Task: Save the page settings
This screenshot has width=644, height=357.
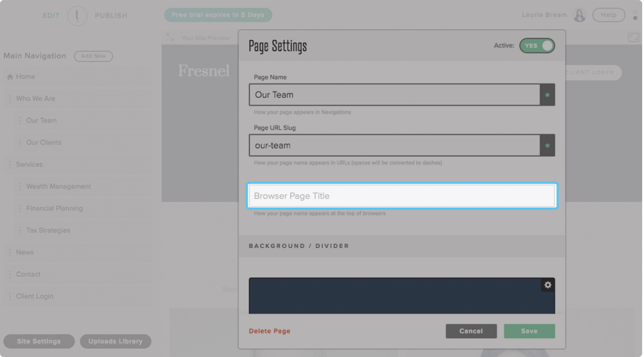Action: point(529,331)
